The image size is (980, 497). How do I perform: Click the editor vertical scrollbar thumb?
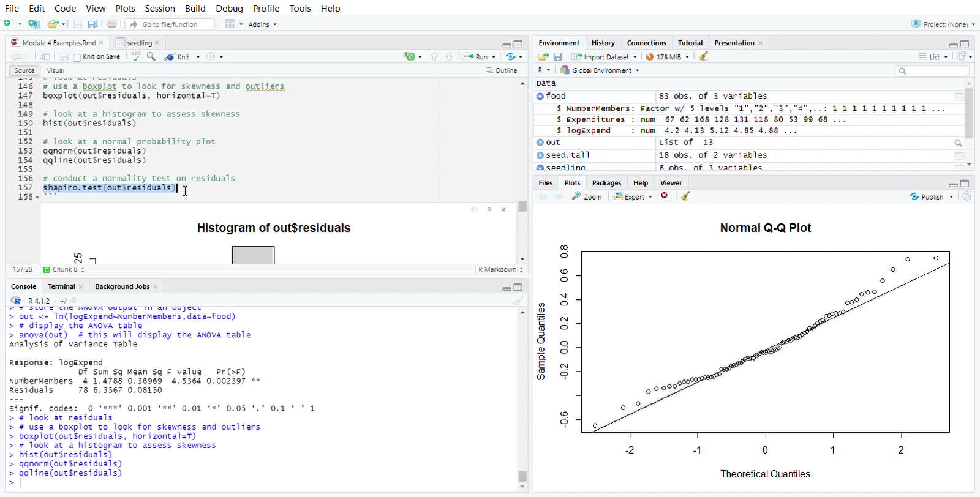click(x=522, y=206)
